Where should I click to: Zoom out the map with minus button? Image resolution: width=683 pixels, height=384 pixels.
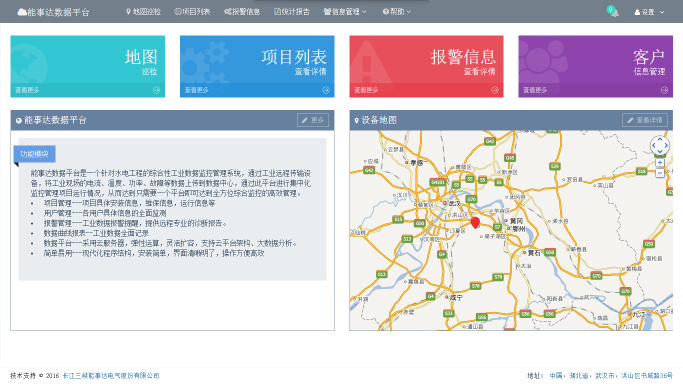point(660,173)
